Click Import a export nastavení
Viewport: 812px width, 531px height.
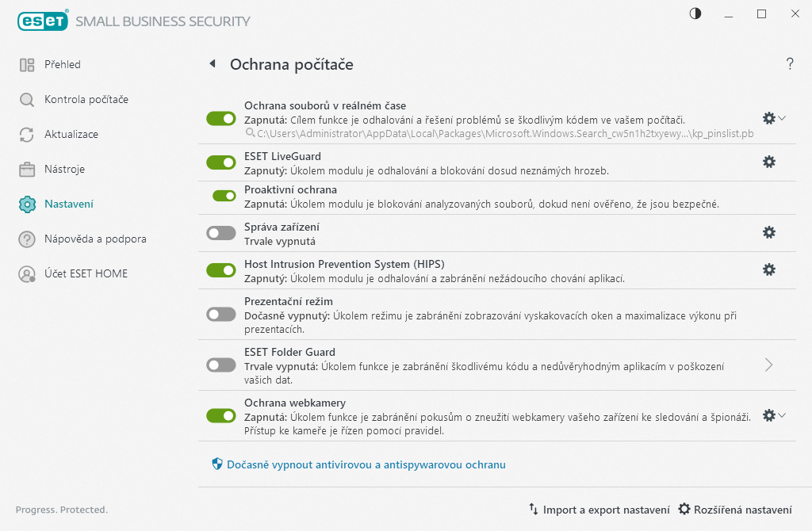click(x=599, y=510)
